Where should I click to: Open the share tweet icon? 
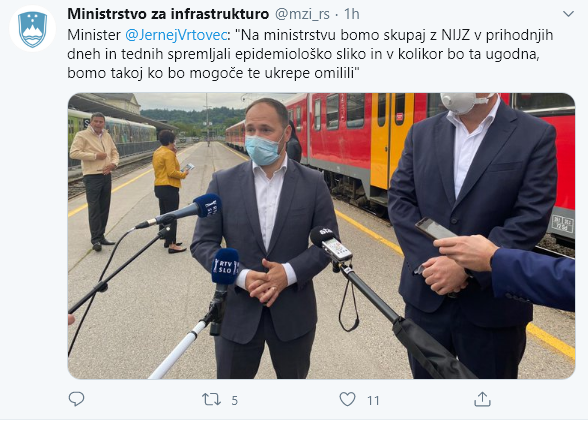point(482,399)
